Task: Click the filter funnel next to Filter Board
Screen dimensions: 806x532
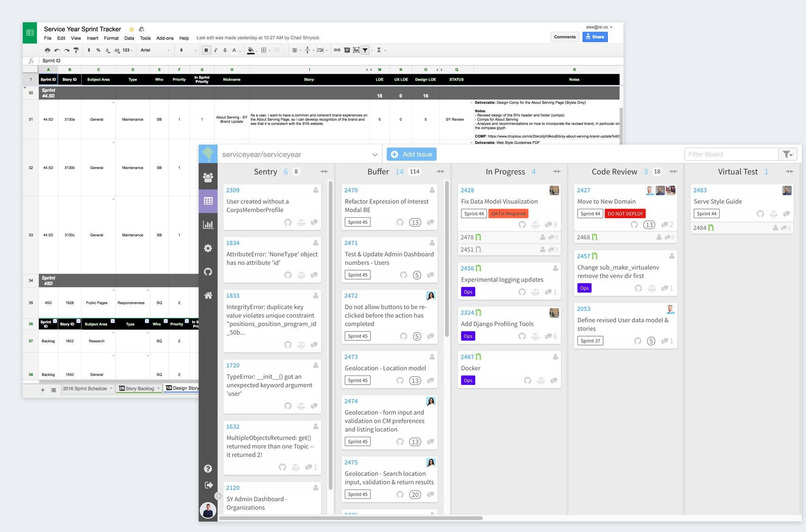Action: click(x=788, y=154)
